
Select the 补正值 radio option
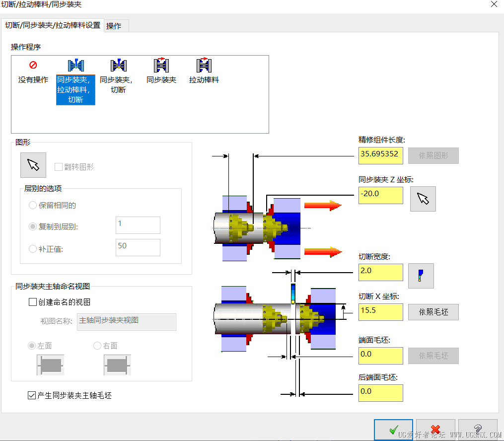tap(32, 249)
